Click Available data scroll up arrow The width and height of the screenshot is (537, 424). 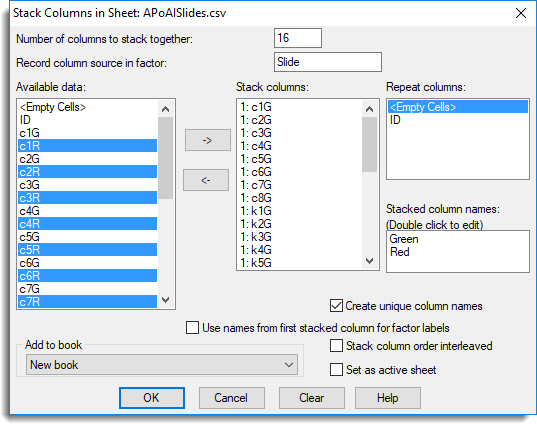click(165, 109)
